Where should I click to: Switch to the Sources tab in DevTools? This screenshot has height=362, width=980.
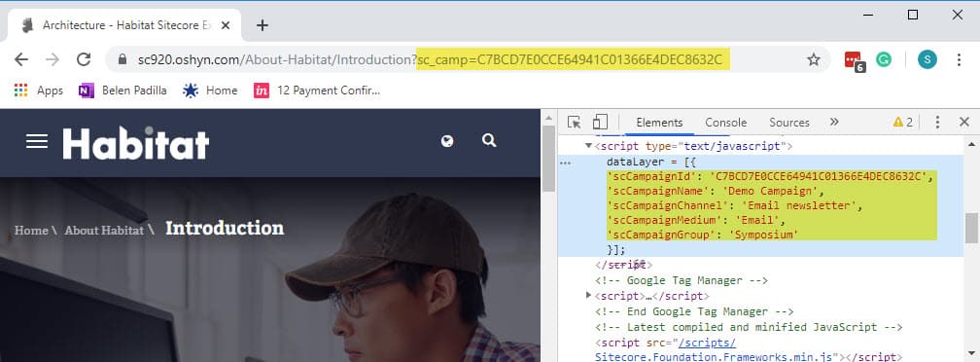(789, 123)
